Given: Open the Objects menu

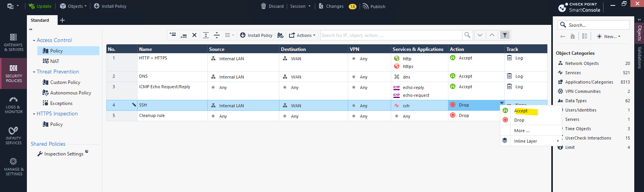Looking at the screenshot, I should pyautogui.click(x=73, y=6).
